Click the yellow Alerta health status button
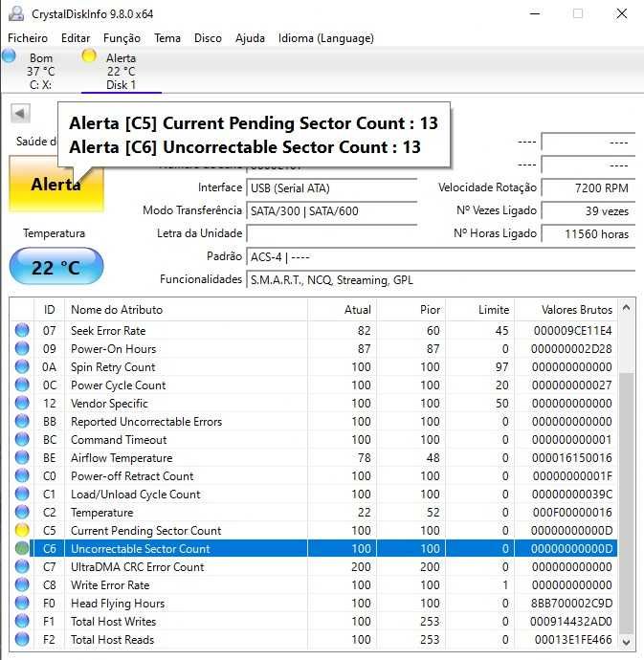The image size is (644, 660). pyautogui.click(x=56, y=184)
